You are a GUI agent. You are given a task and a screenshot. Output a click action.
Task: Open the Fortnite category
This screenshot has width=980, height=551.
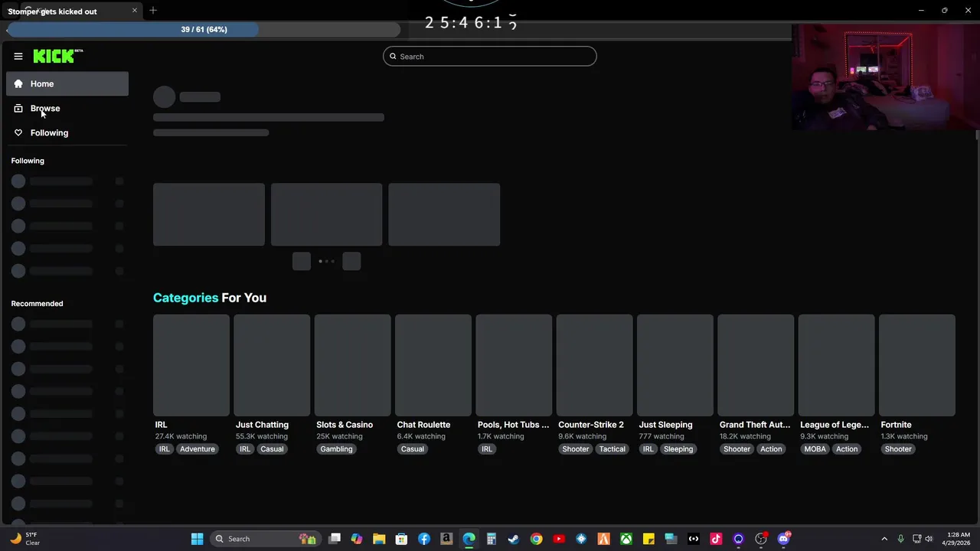point(917,365)
